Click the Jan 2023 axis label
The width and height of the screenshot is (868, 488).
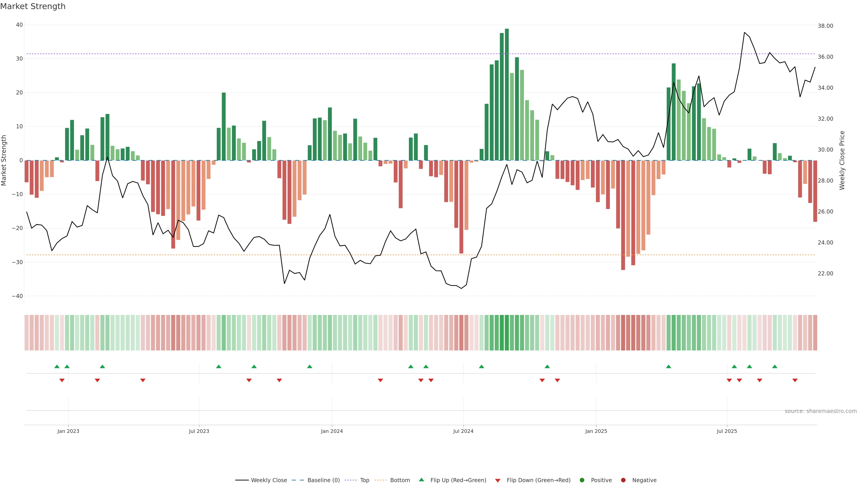click(x=68, y=431)
